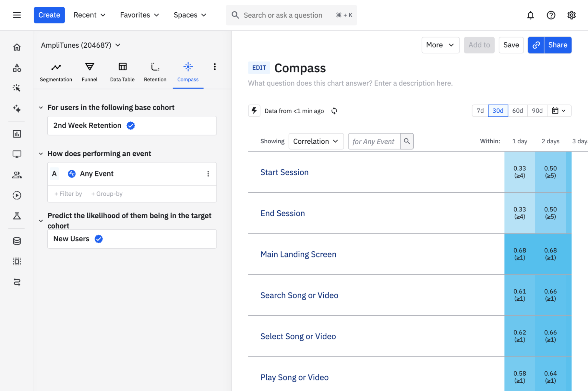Open the notifications bell

(x=530, y=15)
